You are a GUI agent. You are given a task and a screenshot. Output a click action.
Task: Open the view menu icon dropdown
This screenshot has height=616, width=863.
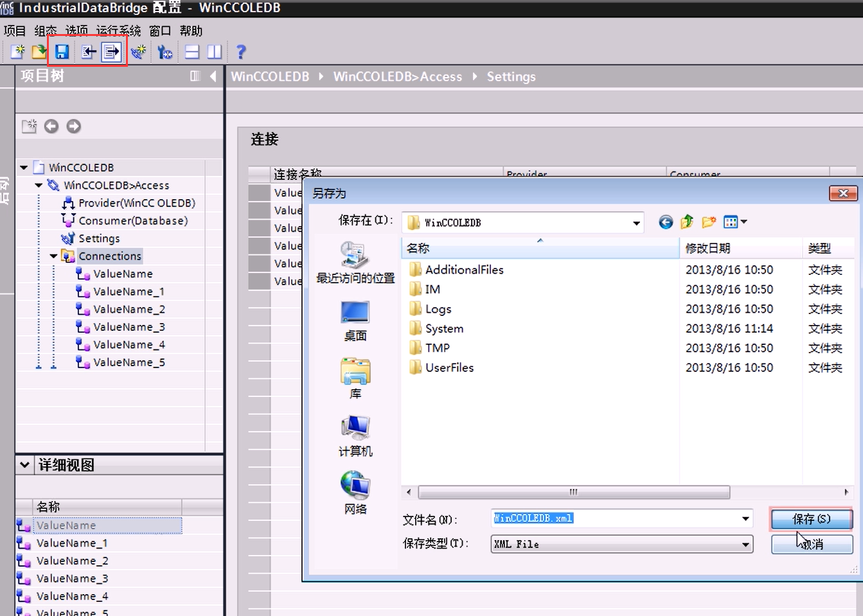click(735, 222)
